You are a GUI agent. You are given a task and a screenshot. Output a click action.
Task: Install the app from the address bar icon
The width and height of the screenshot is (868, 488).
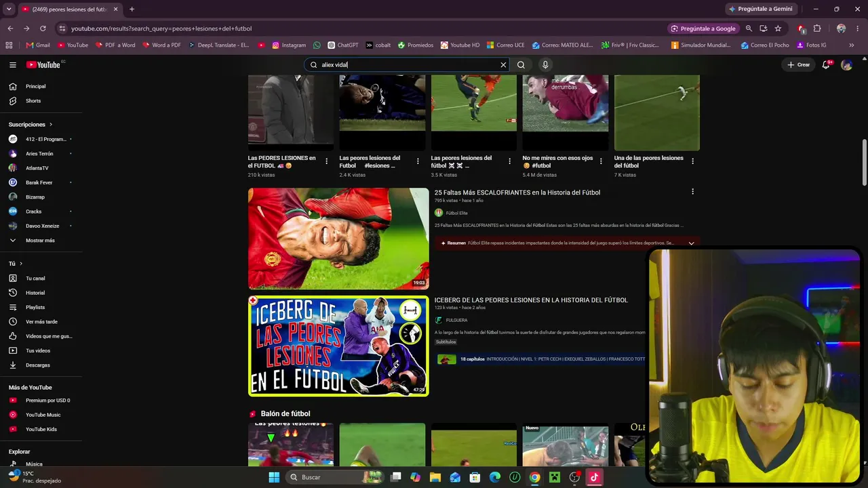764,28
